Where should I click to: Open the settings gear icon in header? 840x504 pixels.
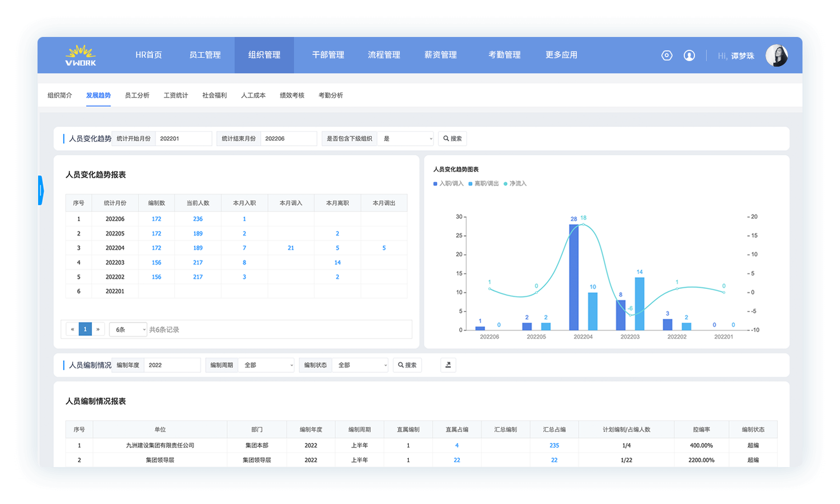coord(666,55)
